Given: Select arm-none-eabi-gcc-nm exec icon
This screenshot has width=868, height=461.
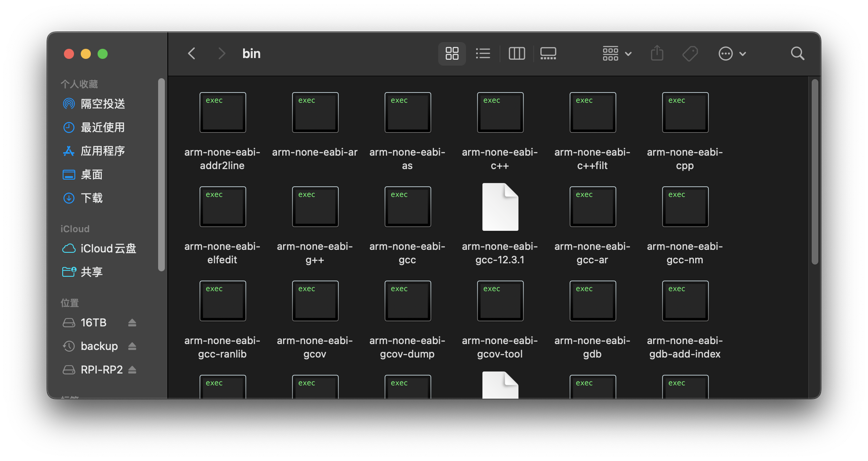Looking at the screenshot, I should coord(685,207).
